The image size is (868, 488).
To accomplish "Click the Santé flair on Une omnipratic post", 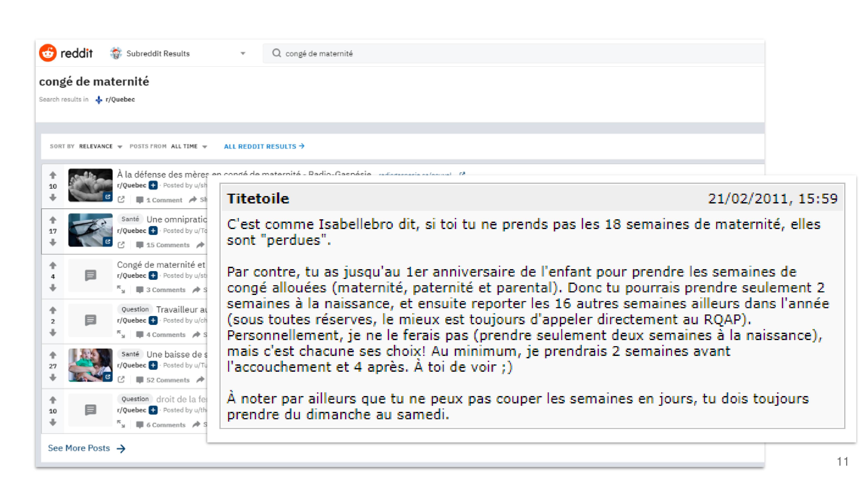I will pos(130,219).
